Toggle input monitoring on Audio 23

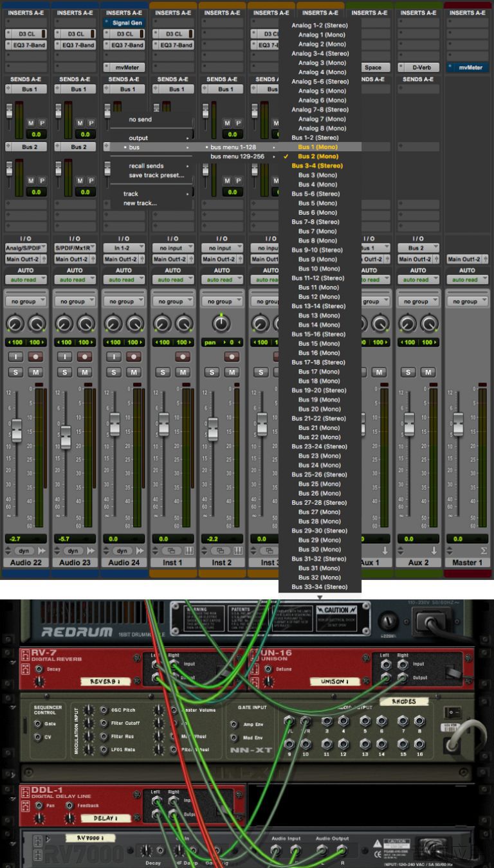(x=64, y=356)
